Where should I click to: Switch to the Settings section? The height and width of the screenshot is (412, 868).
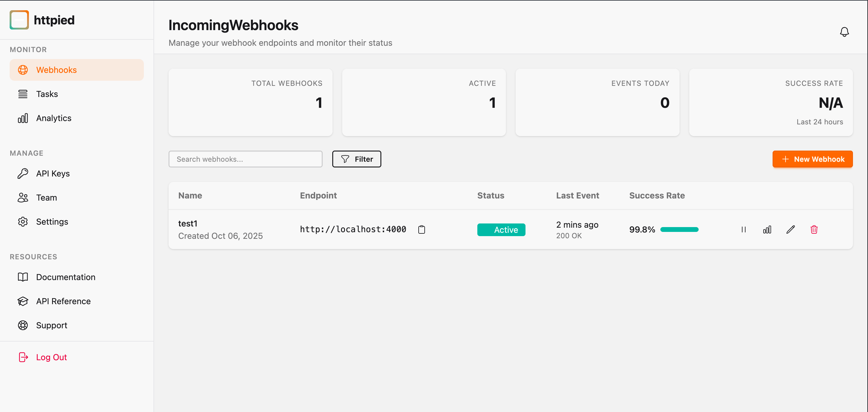click(52, 221)
